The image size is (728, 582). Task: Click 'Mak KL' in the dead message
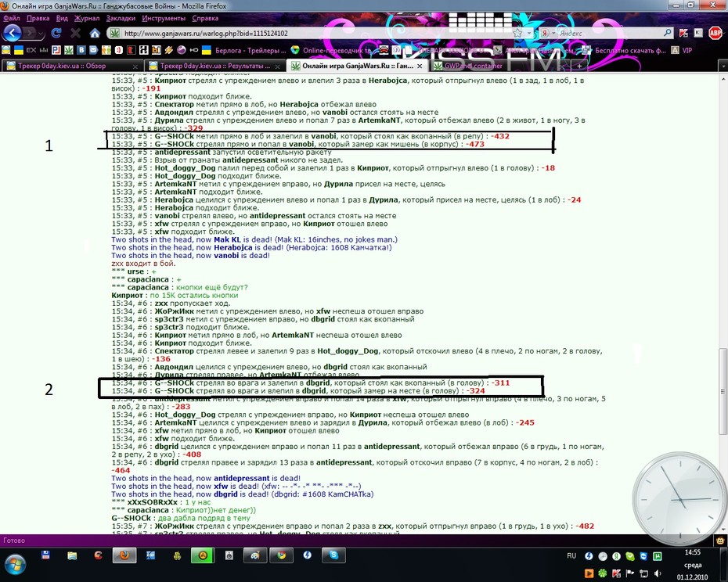coord(227,239)
